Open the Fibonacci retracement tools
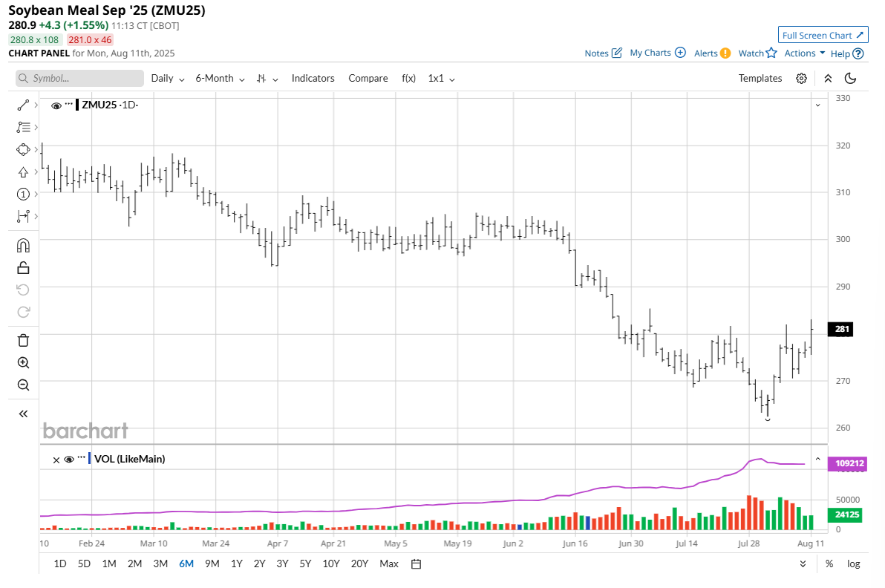This screenshot has width=885, height=588. click(x=23, y=128)
